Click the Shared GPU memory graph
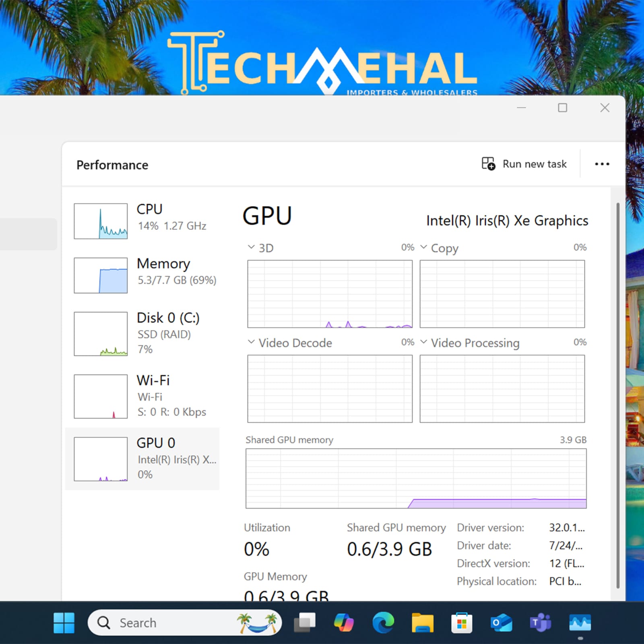This screenshot has height=644, width=644. (416, 479)
